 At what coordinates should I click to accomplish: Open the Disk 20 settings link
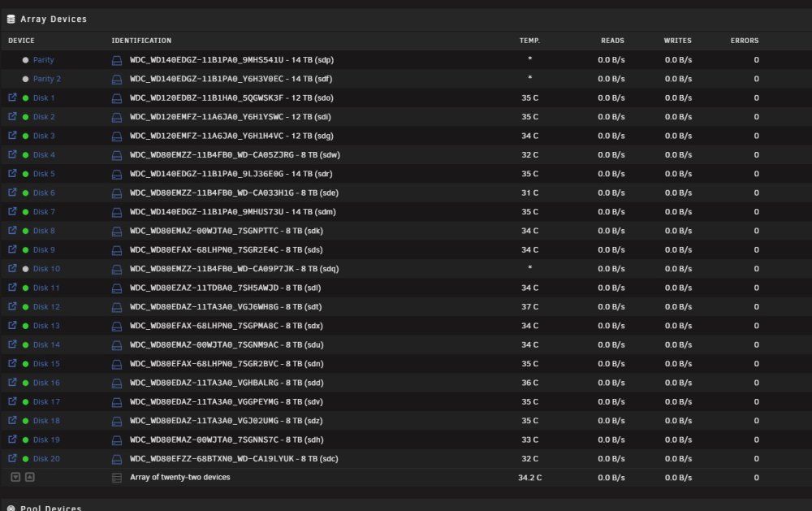[x=46, y=459]
